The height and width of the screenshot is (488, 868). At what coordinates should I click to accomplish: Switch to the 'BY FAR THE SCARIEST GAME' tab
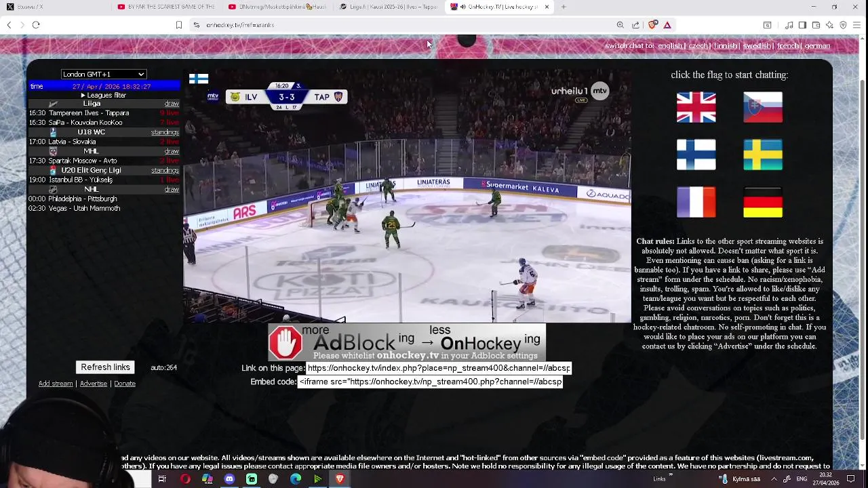click(x=166, y=7)
